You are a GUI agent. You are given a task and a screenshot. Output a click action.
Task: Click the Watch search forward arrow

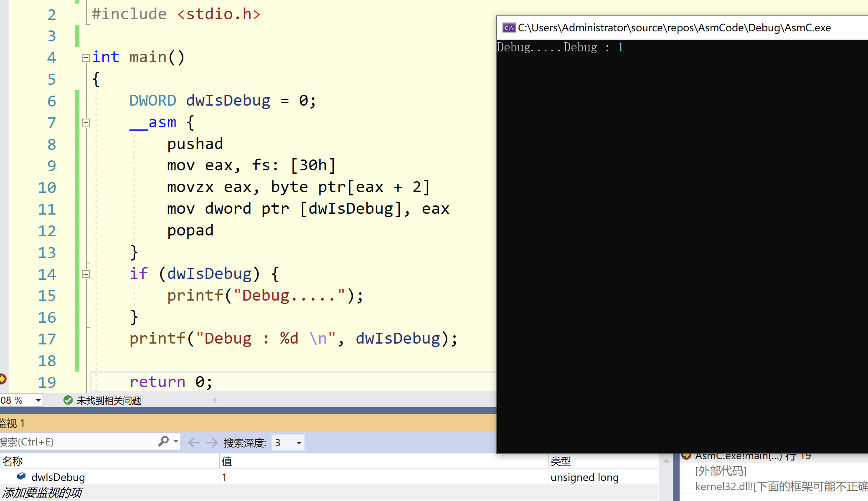(x=212, y=442)
